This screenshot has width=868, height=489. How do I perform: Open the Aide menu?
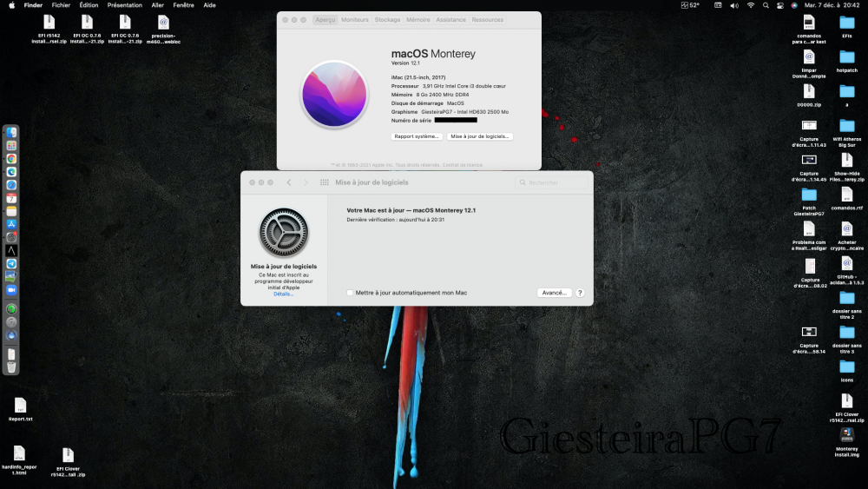pyautogui.click(x=209, y=5)
